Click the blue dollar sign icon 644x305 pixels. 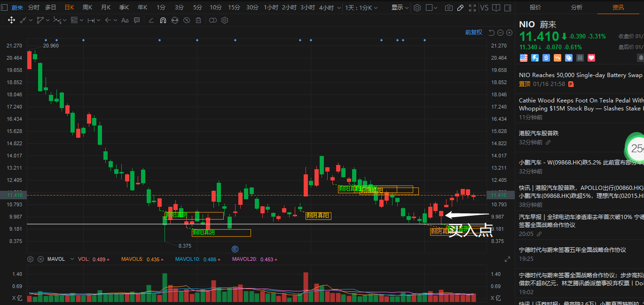pos(546,58)
